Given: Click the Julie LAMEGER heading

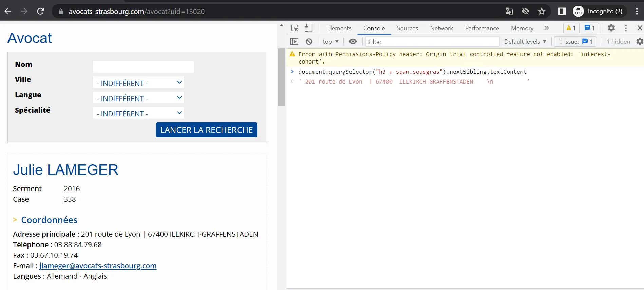Looking at the screenshot, I should click(66, 170).
